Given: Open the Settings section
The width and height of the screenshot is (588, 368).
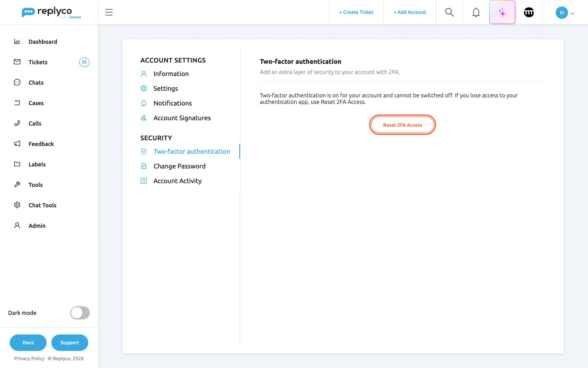Looking at the screenshot, I should (x=166, y=88).
